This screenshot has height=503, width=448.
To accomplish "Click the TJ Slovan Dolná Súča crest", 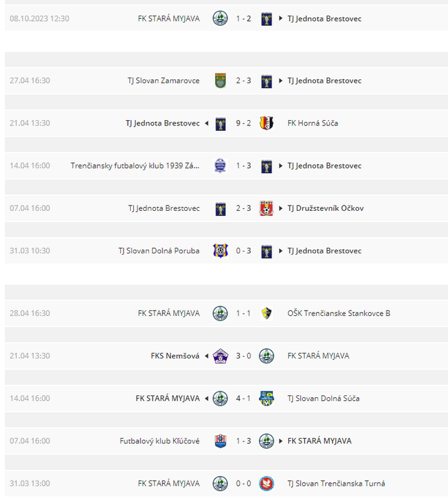I will pos(266,398).
